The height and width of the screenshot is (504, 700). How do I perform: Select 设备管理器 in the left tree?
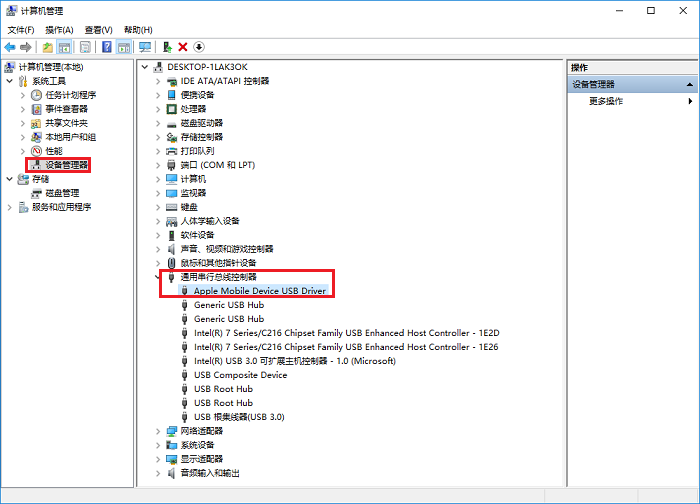66,165
